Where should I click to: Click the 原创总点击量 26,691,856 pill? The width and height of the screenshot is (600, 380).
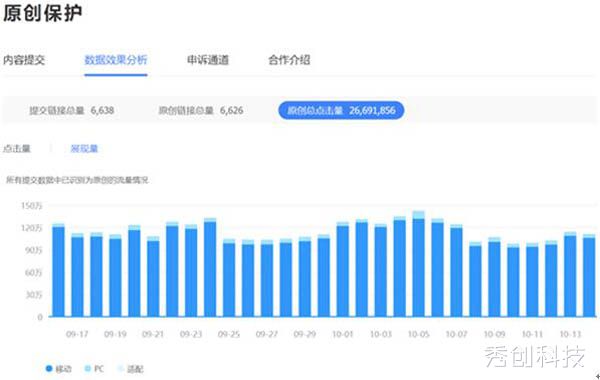click(x=341, y=111)
